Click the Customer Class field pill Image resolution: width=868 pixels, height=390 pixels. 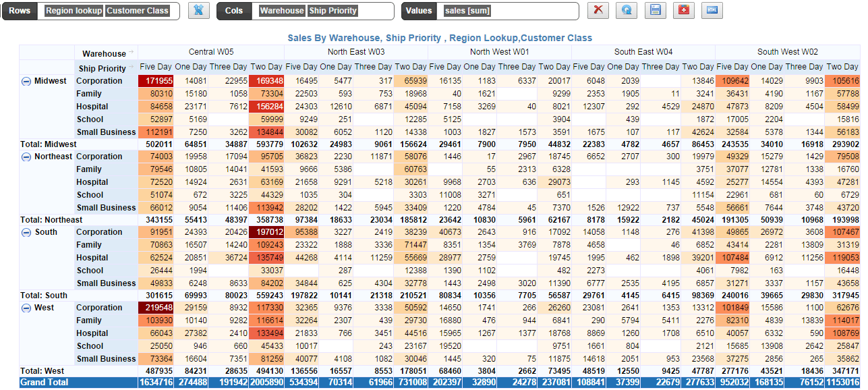[x=138, y=10]
